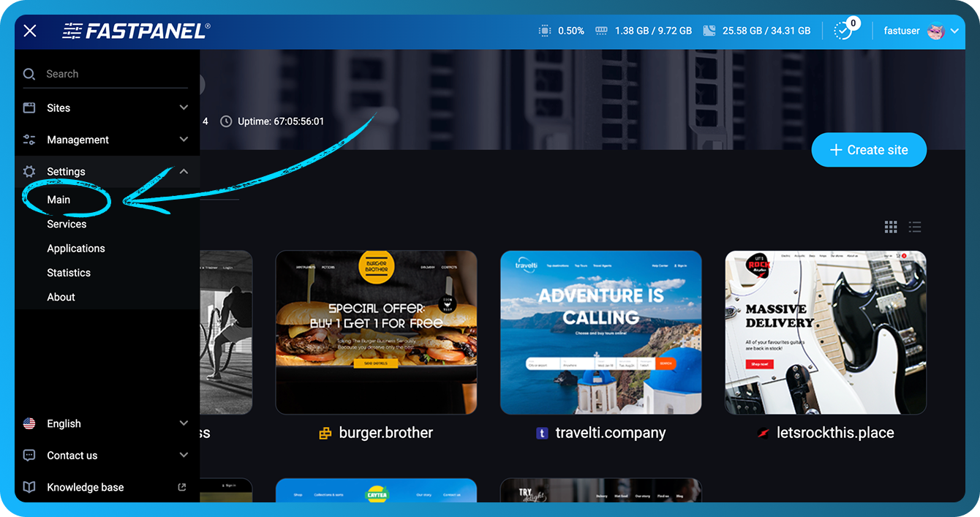Click the RAM memory icon in top bar
The height and width of the screenshot is (517, 980).
tap(600, 31)
